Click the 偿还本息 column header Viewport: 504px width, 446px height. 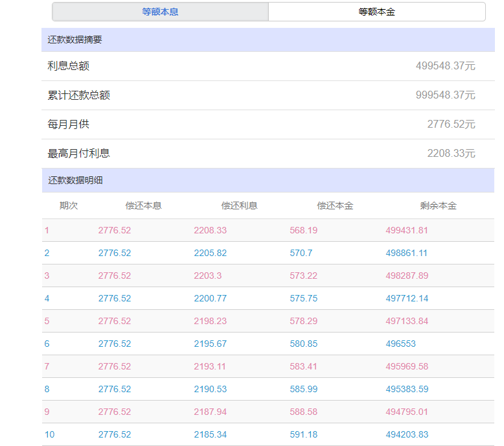point(143,205)
